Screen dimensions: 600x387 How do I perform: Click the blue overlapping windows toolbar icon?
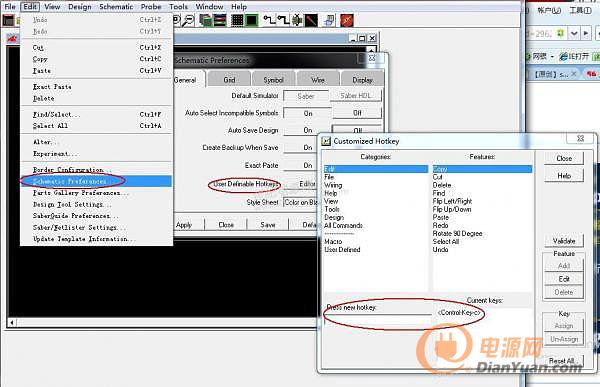click(329, 20)
